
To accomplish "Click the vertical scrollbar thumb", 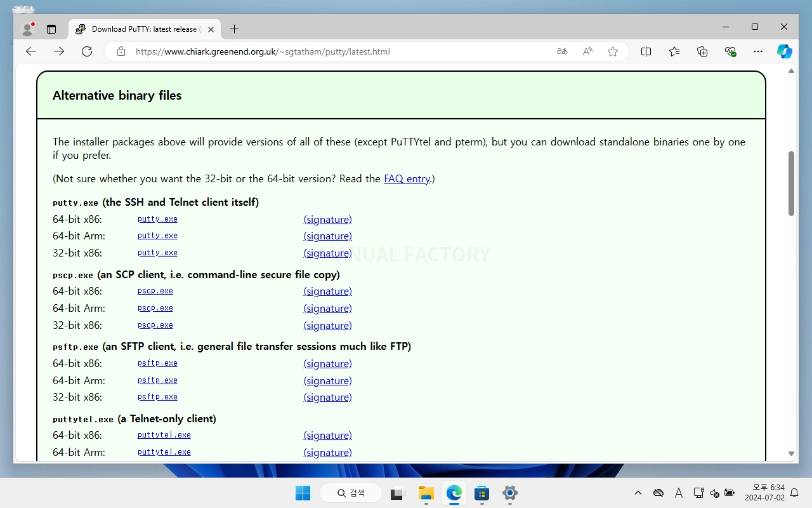I will [x=791, y=184].
